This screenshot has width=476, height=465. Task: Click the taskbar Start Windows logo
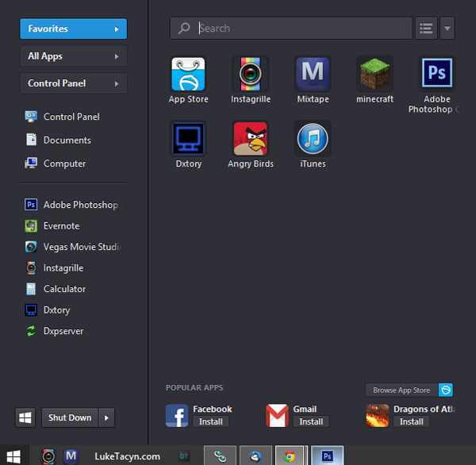(13, 456)
